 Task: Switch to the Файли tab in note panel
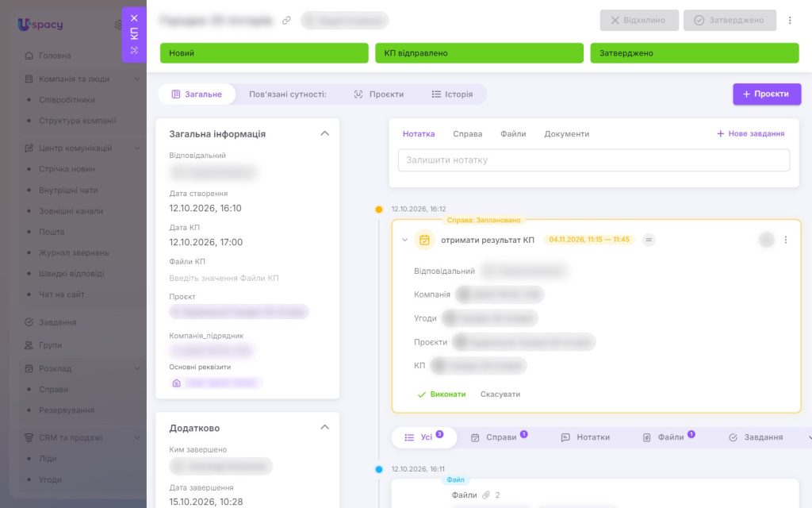click(x=513, y=133)
